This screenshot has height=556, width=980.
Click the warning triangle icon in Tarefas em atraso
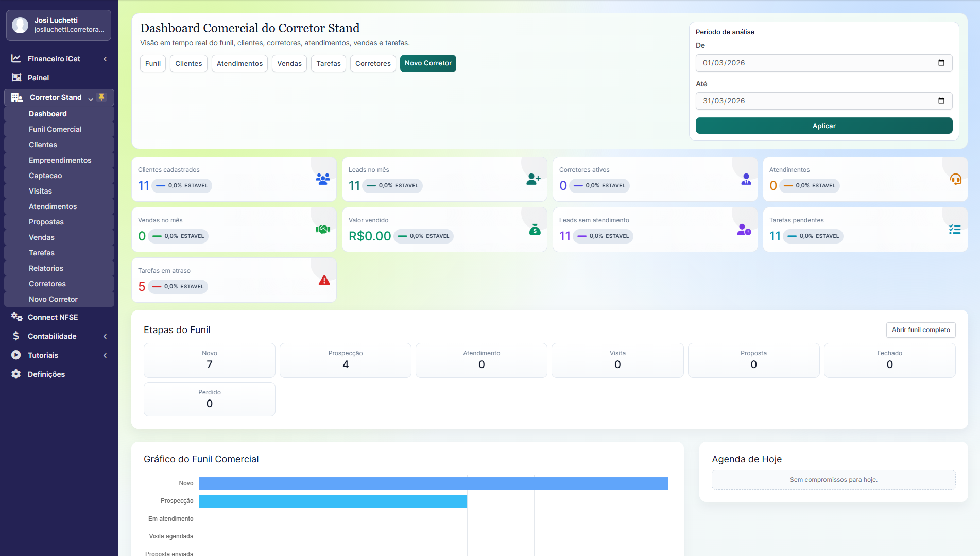[x=324, y=281]
